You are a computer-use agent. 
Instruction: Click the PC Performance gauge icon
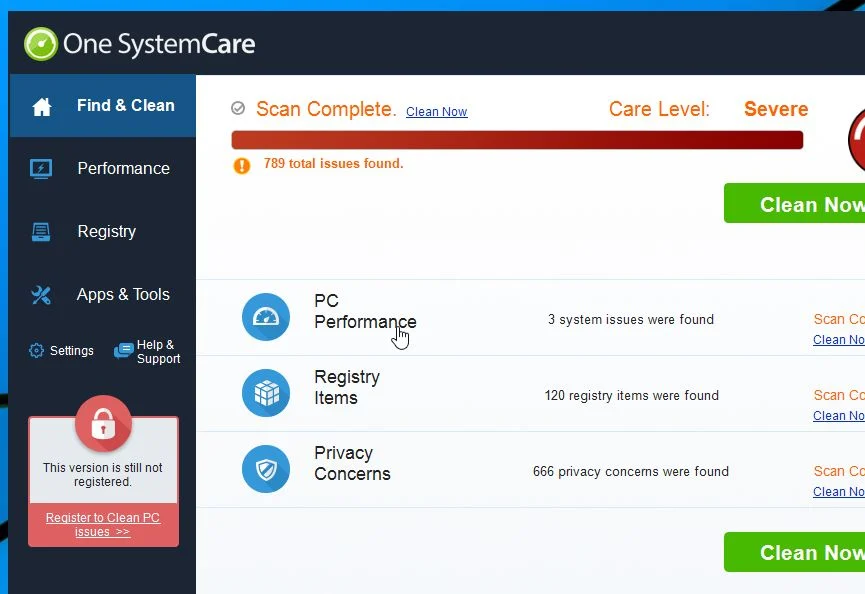[266, 317]
